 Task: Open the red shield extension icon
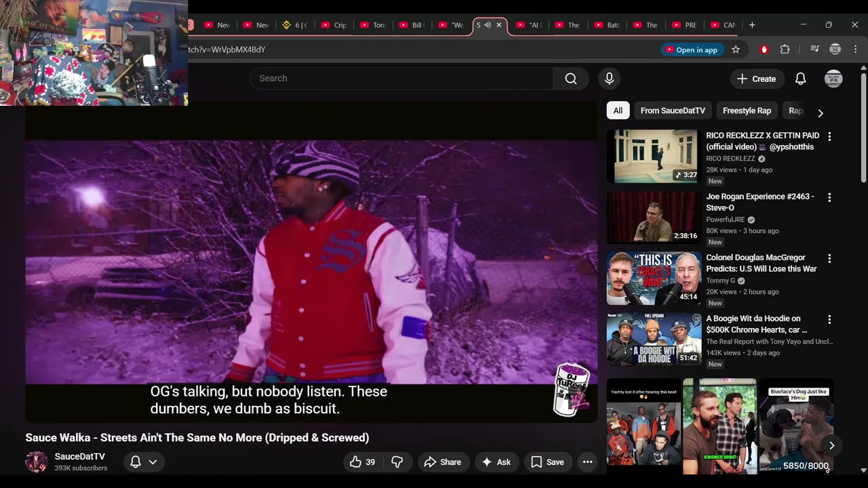click(764, 49)
